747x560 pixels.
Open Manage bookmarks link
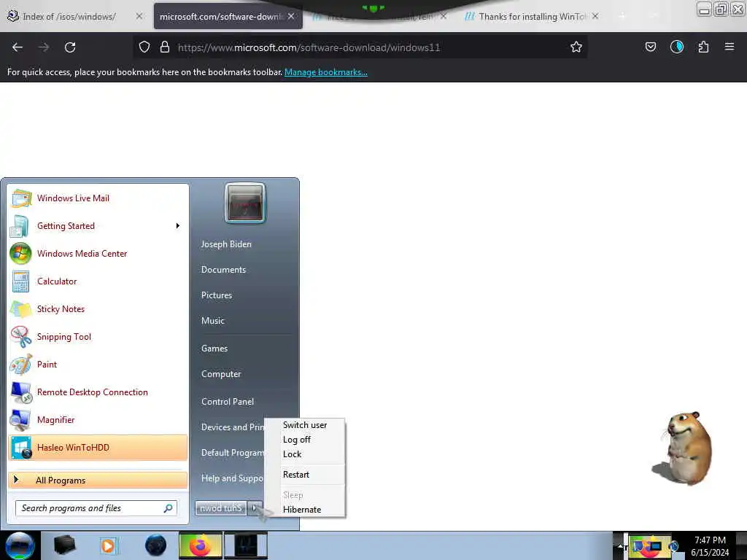326,72
